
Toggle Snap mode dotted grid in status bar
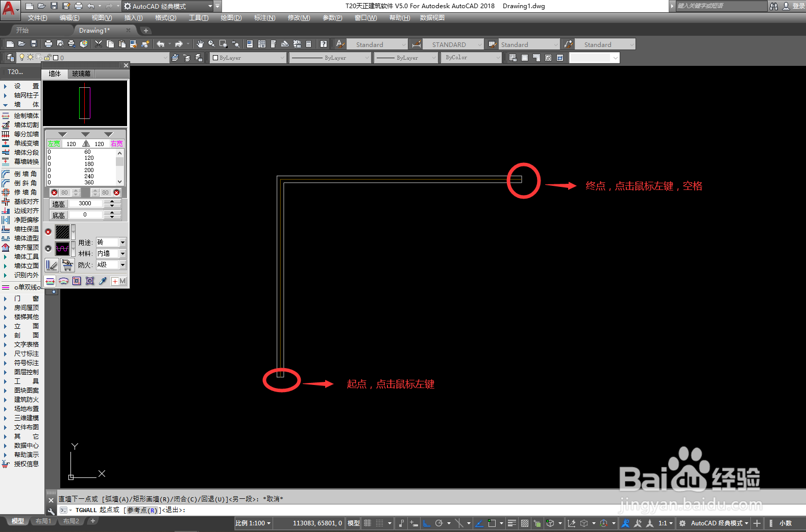379,523
